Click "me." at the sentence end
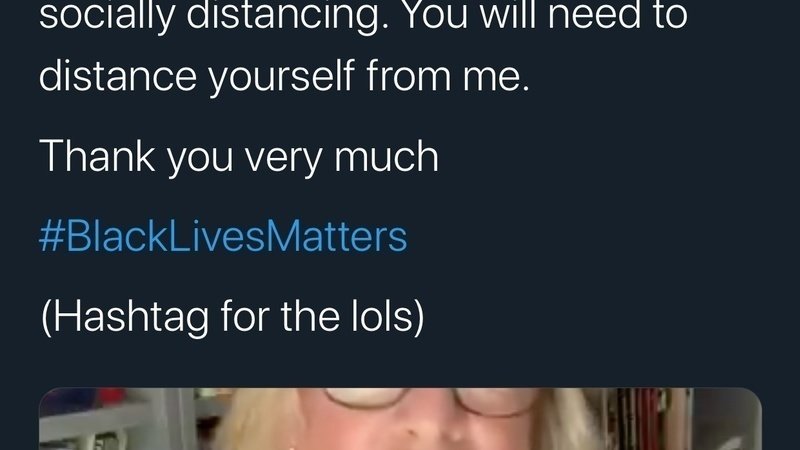The image size is (800, 450). point(495,79)
